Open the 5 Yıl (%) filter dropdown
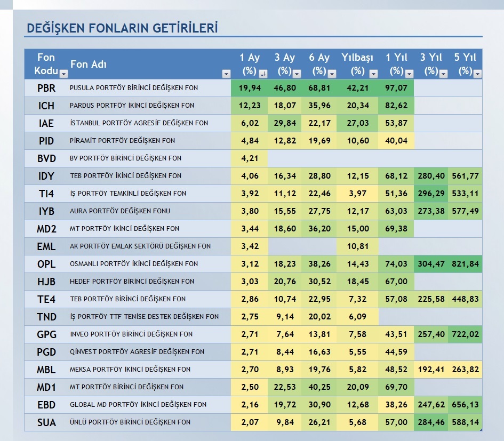Image resolution: width=504 pixels, height=441 pixels. (x=478, y=74)
